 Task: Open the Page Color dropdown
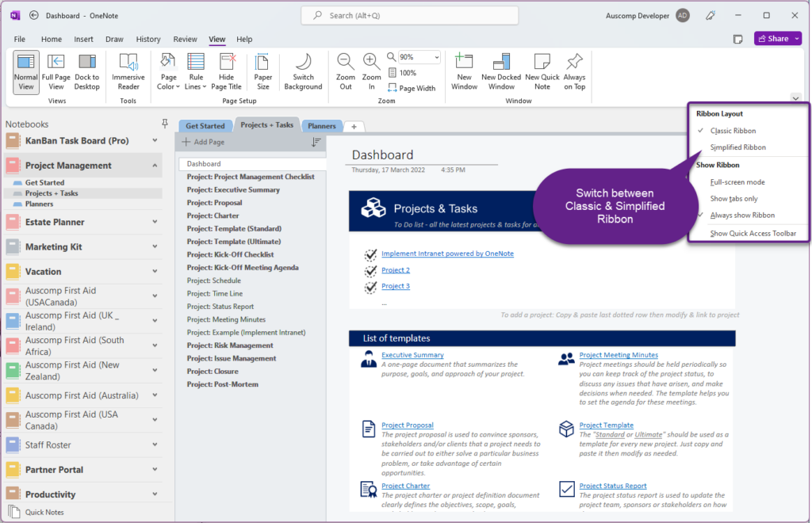pos(167,70)
